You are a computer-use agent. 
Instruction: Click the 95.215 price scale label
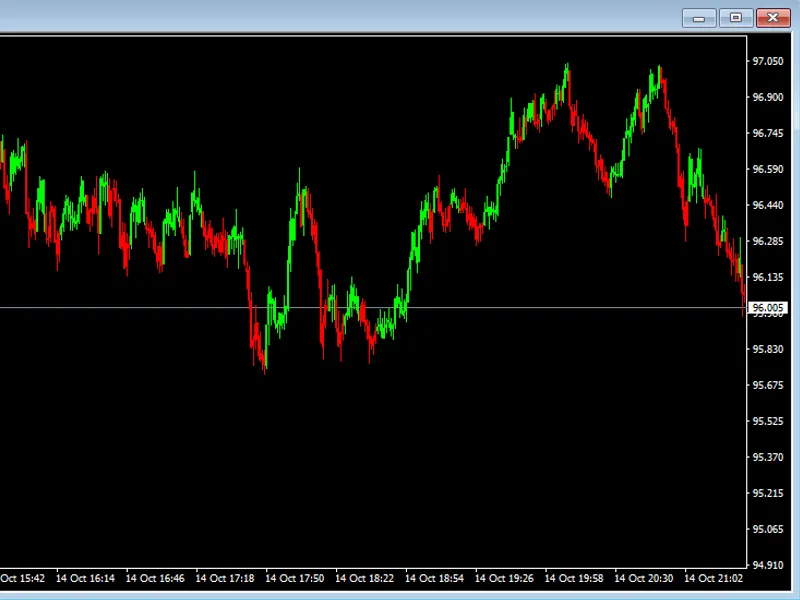pos(768,493)
